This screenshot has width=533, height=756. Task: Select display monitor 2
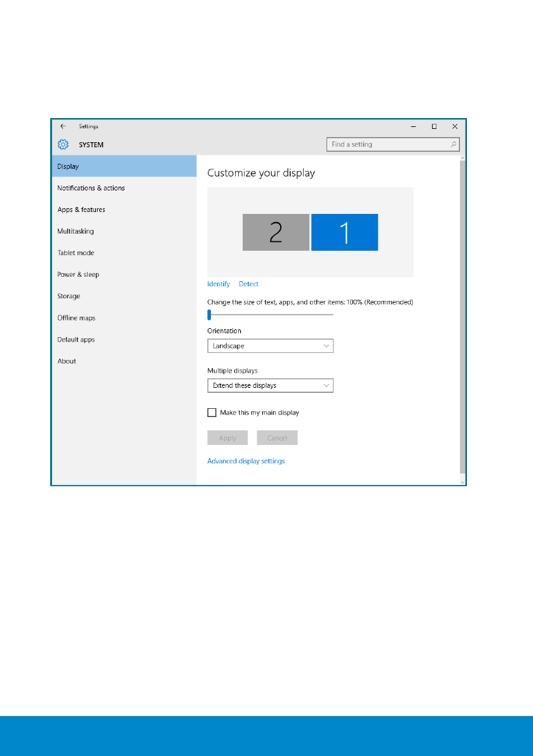point(276,232)
